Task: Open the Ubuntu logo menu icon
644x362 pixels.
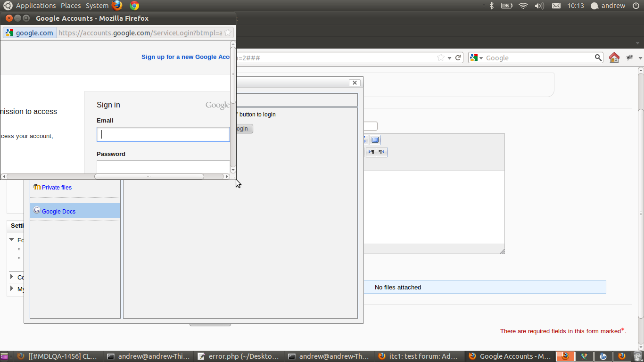Action: [8, 6]
